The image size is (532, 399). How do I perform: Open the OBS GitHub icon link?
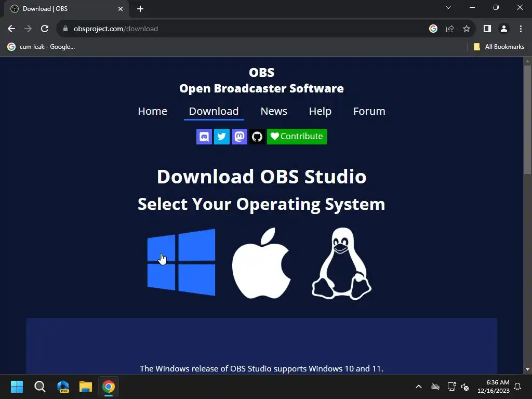tap(257, 137)
